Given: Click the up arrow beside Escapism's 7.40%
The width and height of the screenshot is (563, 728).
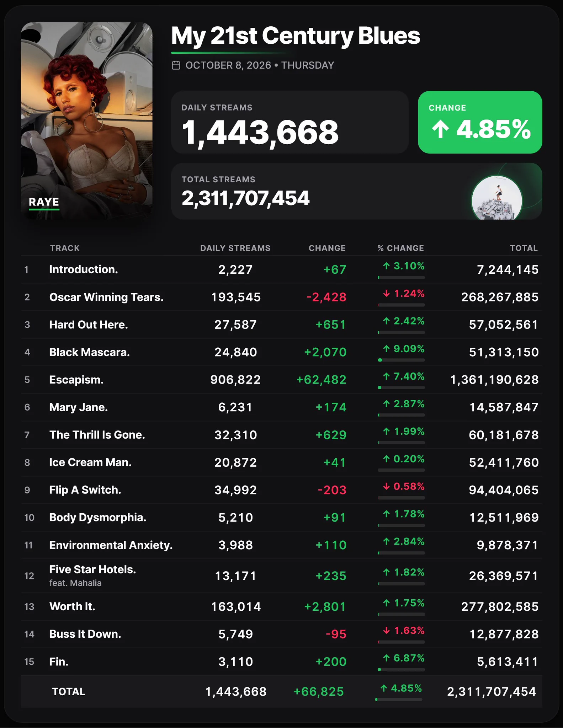Looking at the screenshot, I should point(386,376).
